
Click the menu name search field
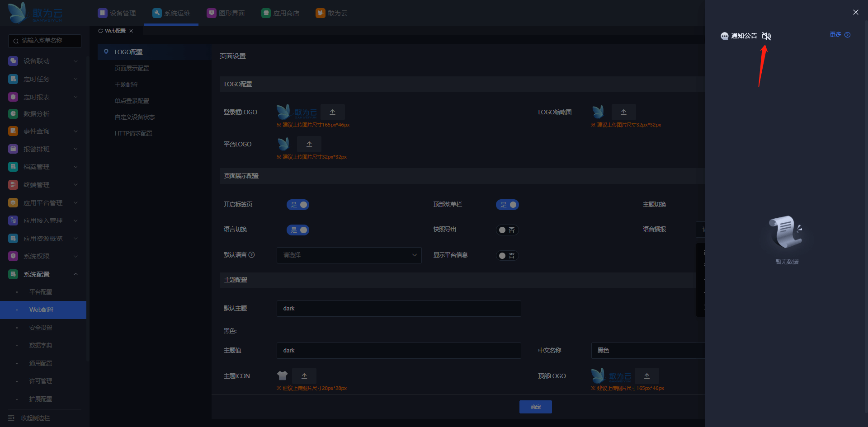tap(45, 41)
